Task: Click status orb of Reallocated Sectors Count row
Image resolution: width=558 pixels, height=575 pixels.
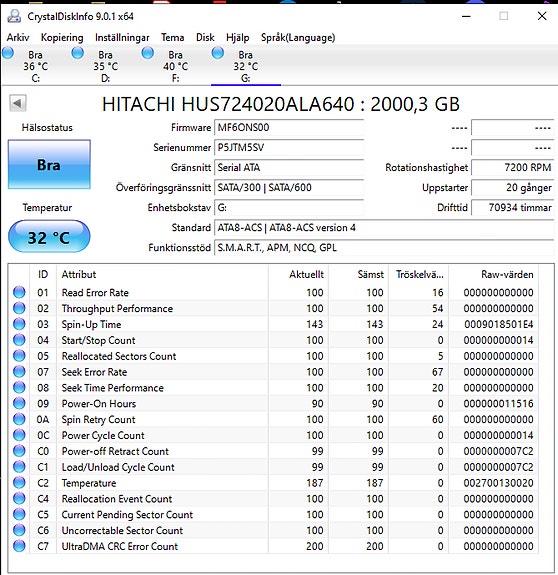Action: [19, 356]
